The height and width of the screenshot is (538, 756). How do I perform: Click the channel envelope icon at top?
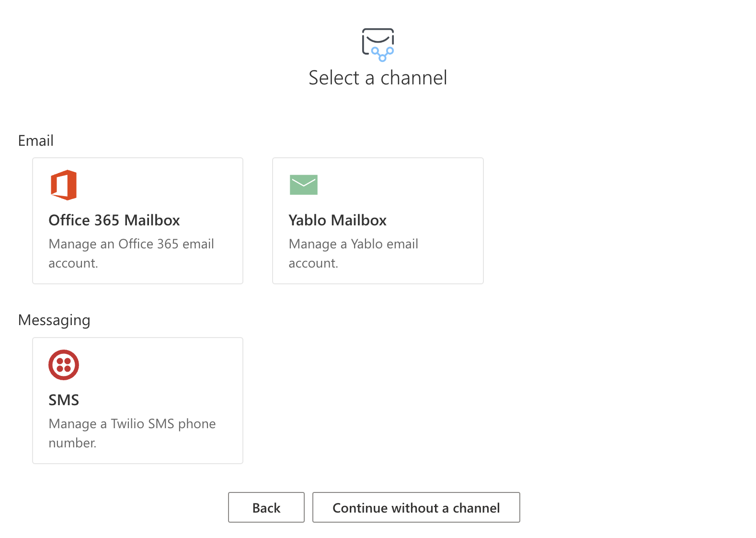[x=378, y=45]
